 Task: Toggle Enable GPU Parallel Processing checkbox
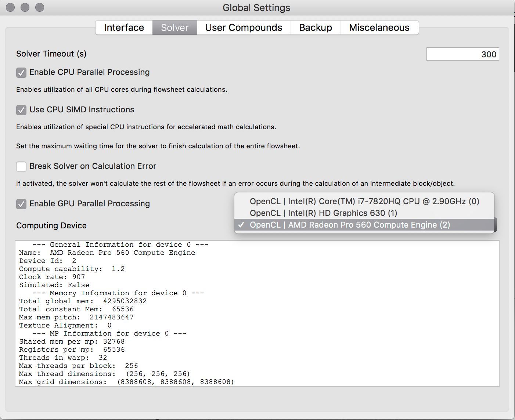[21, 204]
